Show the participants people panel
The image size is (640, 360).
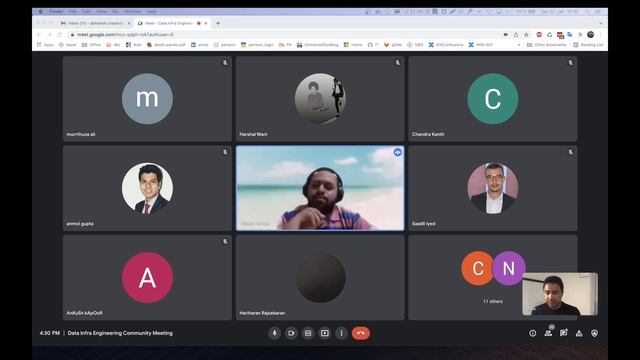[548, 333]
